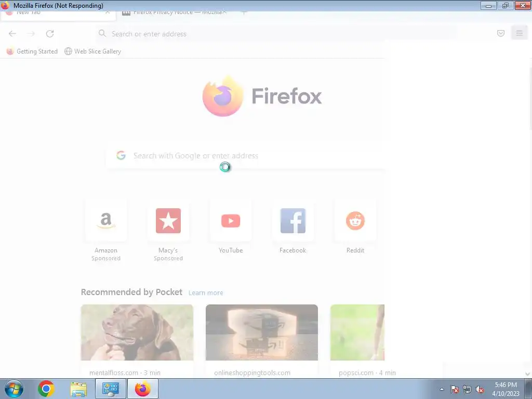Click the mentalfloss.com · 3 min text

[x=125, y=373]
